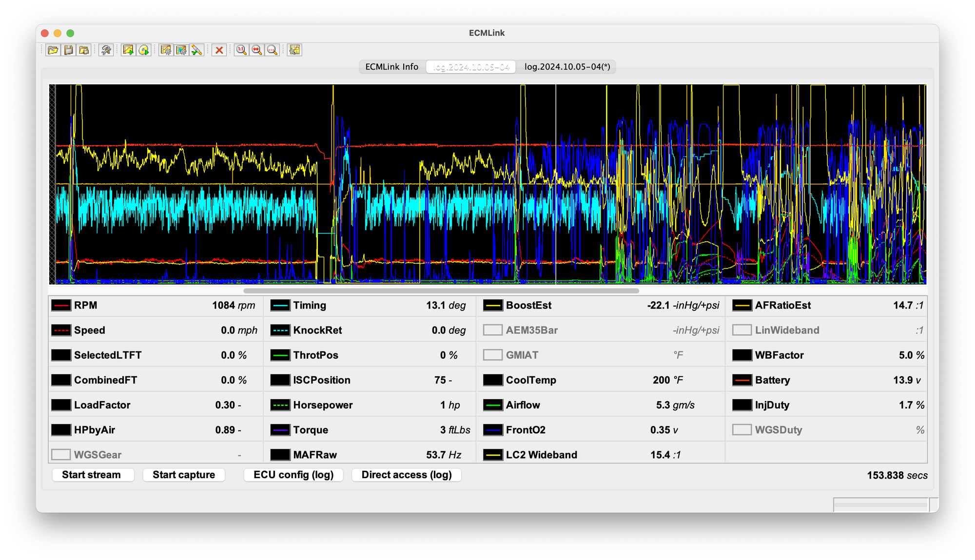Image resolution: width=975 pixels, height=560 pixels.
Task: Open Direct access (log)
Action: coord(407,475)
